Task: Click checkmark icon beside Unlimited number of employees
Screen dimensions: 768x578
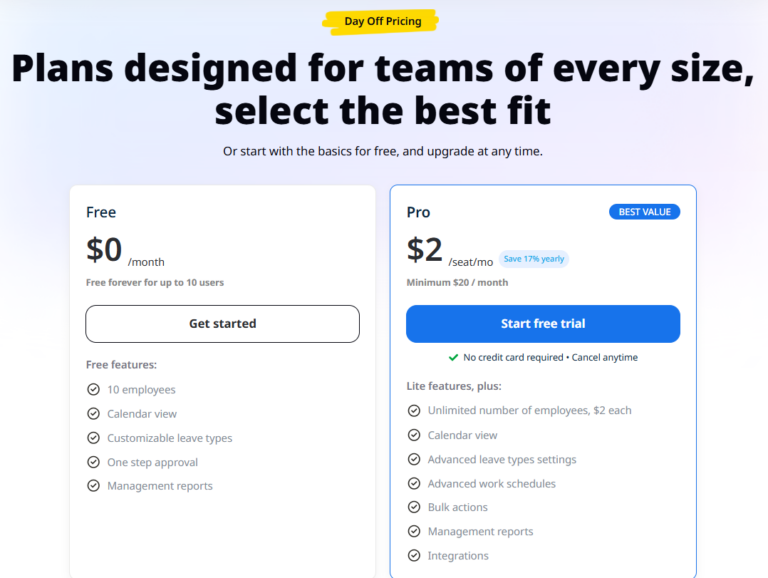Action: 414,410
